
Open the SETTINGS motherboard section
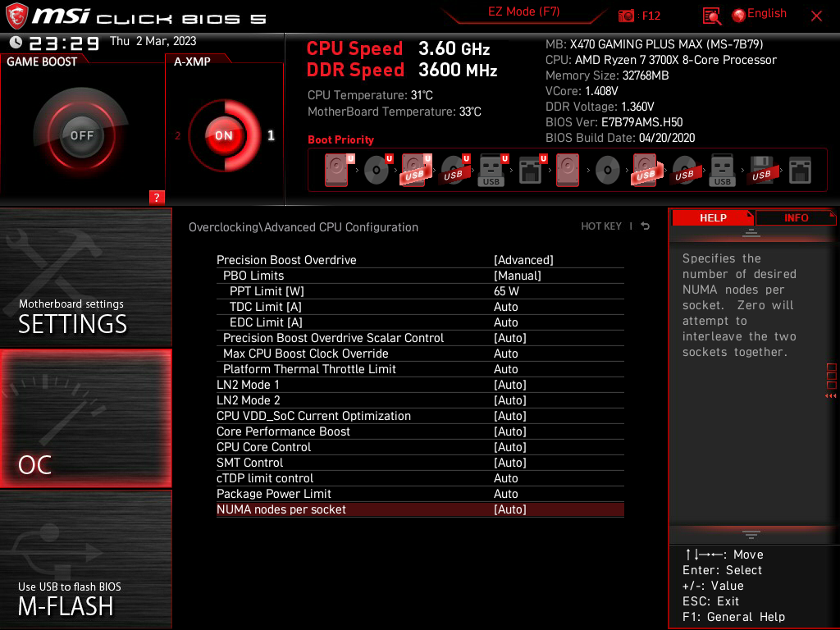click(x=85, y=277)
